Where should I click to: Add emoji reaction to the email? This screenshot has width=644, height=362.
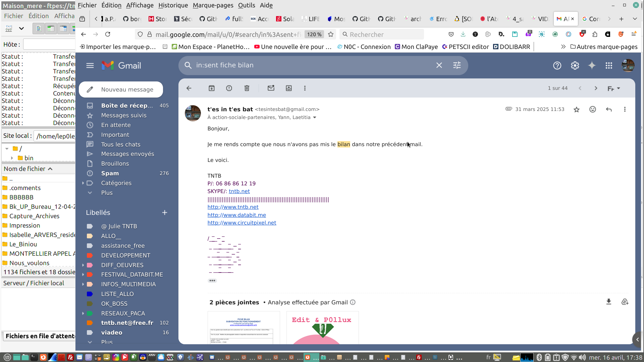coord(593,110)
